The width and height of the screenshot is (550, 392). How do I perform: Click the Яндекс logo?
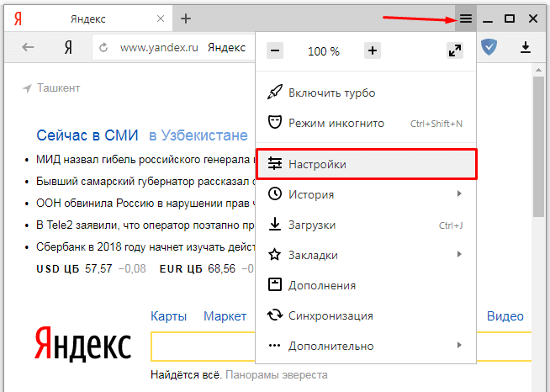[x=83, y=343]
